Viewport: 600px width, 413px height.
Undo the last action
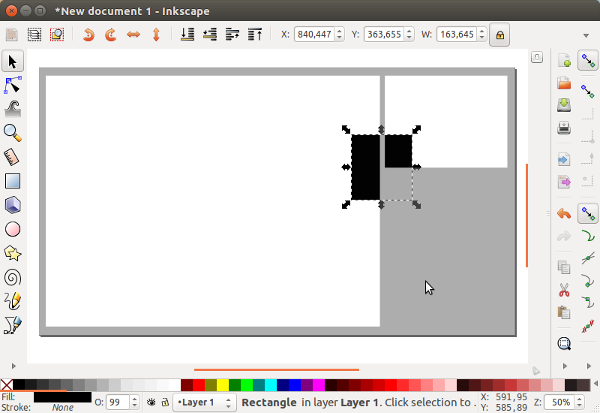tap(563, 213)
